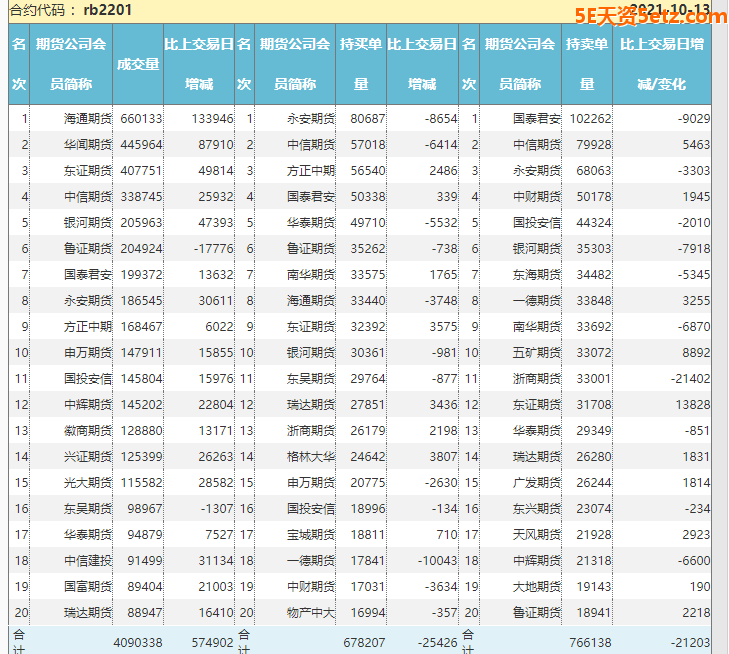Click the contract code rb2201
This screenshot has height=654, width=729.
pyautogui.click(x=107, y=10)
